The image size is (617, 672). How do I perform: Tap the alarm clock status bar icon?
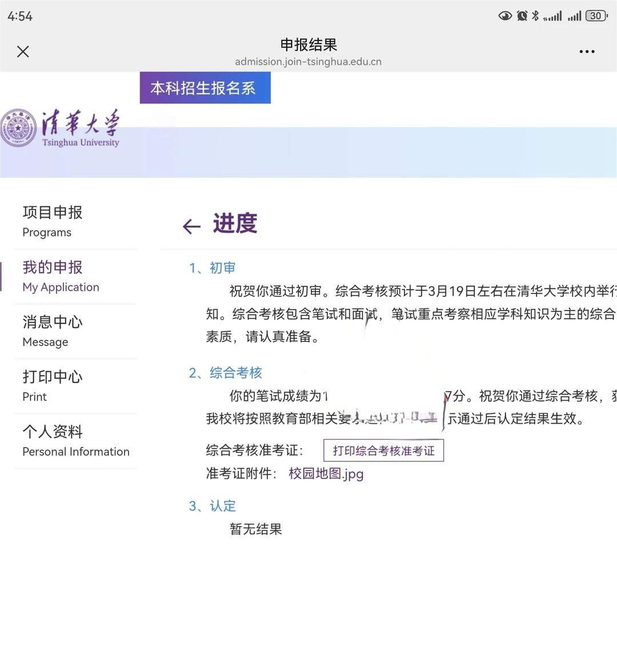(522, 15)
